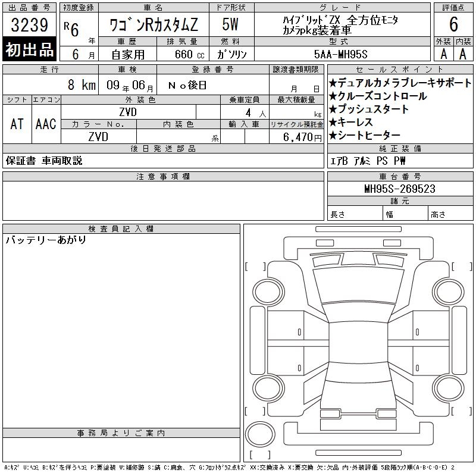Click vehicle history 自家用
Screen dimensions: 476x476
tap(128, 55)
